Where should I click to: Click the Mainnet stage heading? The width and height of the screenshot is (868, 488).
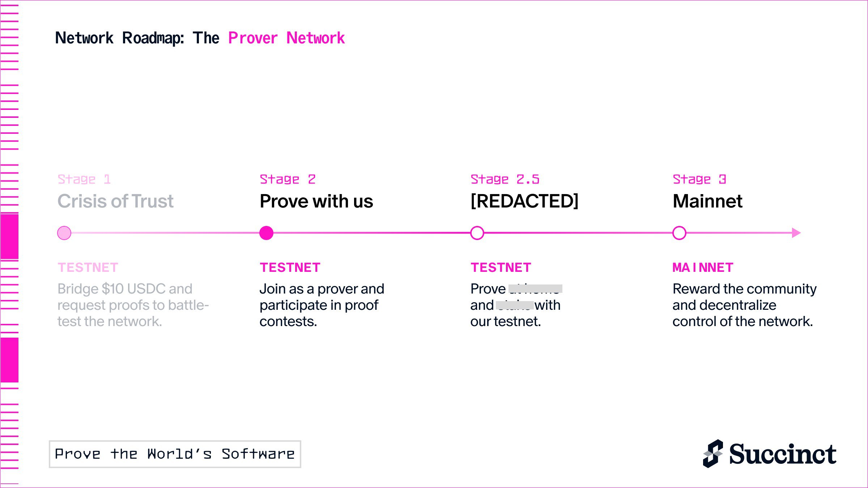[x=707, y=201]
